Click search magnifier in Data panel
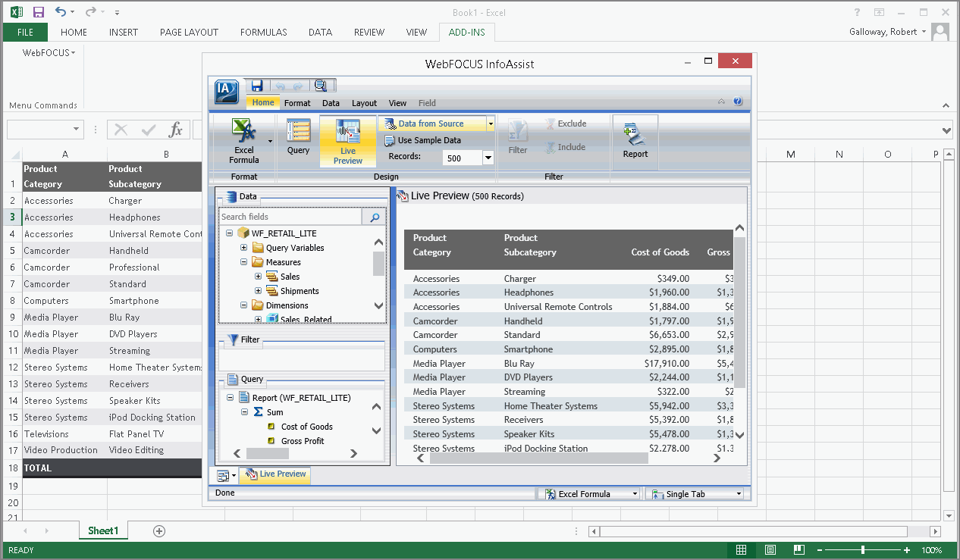This screenshot has height=560, width=960. click(375, 217)
